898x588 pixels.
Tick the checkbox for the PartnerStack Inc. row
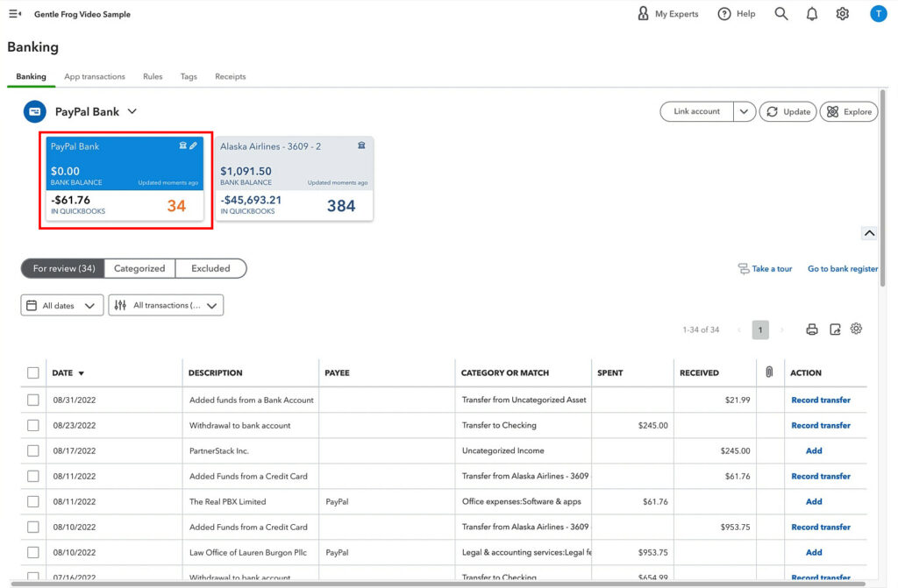(32, 450)
